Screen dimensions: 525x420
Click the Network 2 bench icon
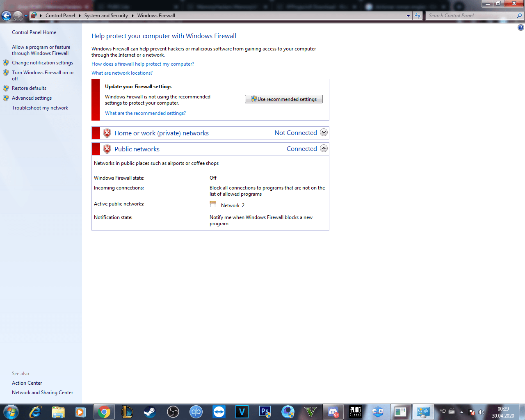click(213, 204)
